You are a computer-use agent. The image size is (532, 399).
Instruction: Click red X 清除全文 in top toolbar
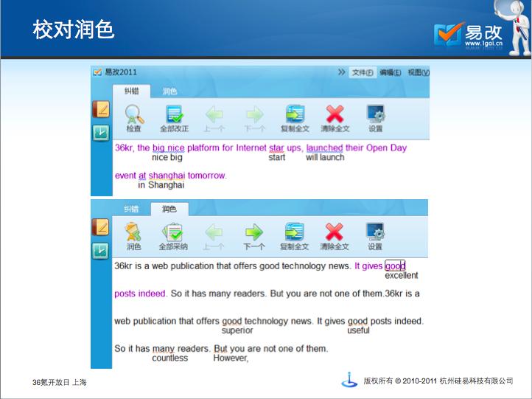coord(335,114)
